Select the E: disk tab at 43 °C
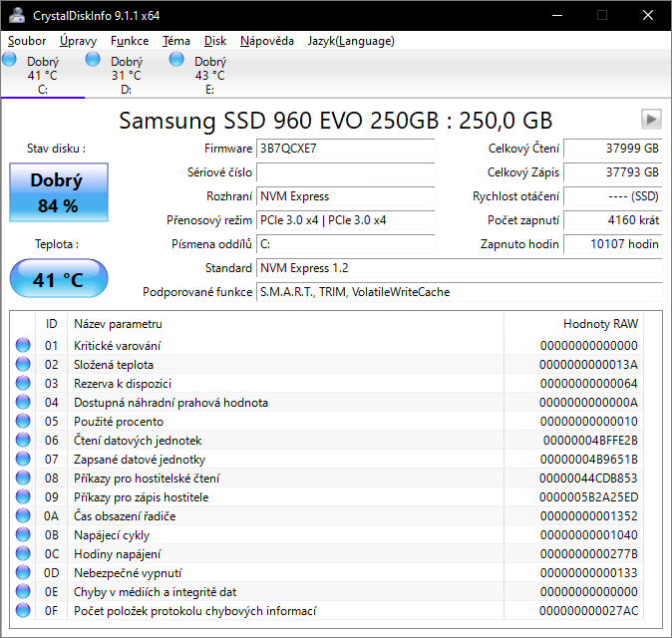Viewport: 672px width, 638px height. pos(209,75)
